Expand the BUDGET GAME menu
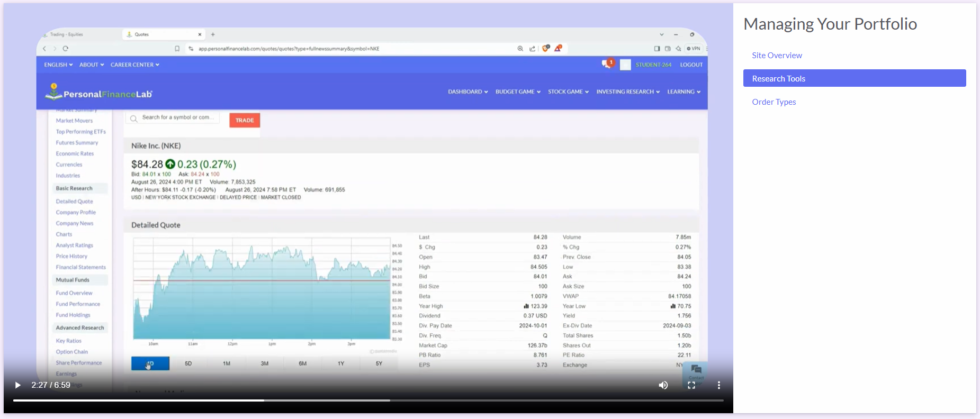Image resolution: width=980 pixels, height=419 pixels. click(518, 92)
